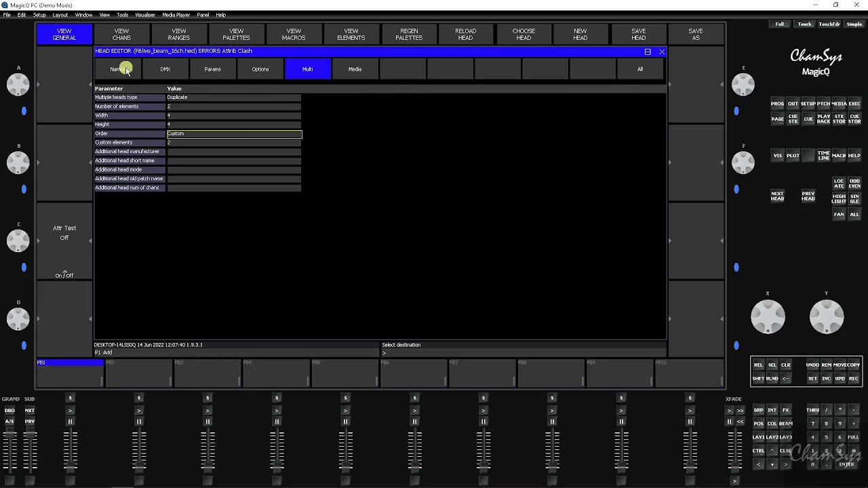Click the CLR clear button
The height and width of the screenshot is (488, 868).
785,365
